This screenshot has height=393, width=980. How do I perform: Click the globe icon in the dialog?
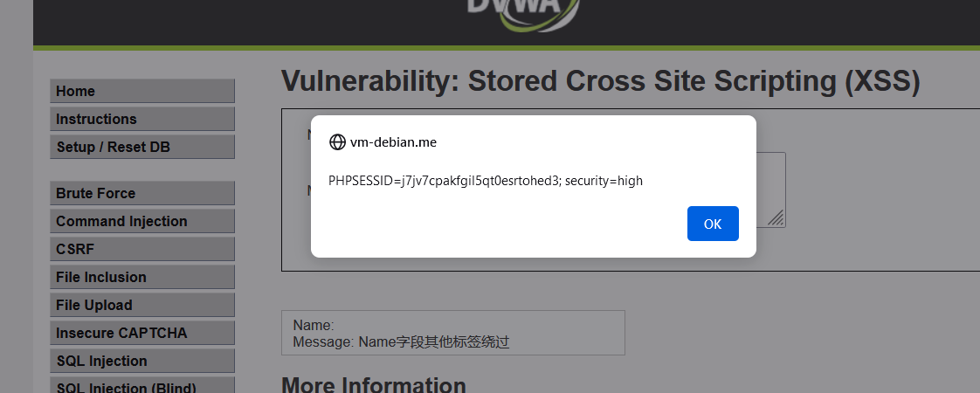[x=337, y=142]
